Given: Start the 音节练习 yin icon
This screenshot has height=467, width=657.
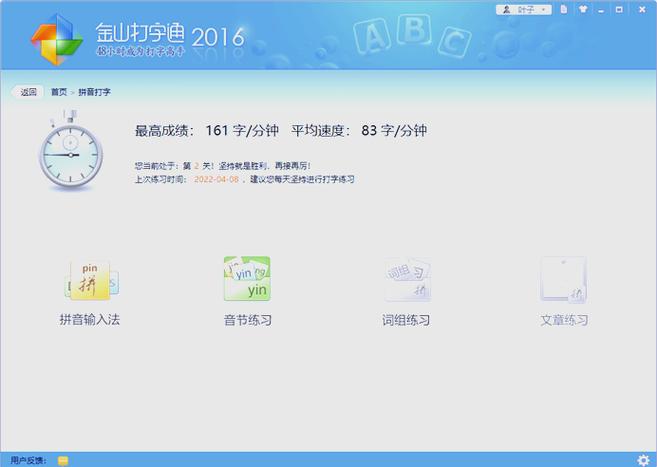Looking at the screenshot, I should [x=247, y=279].
